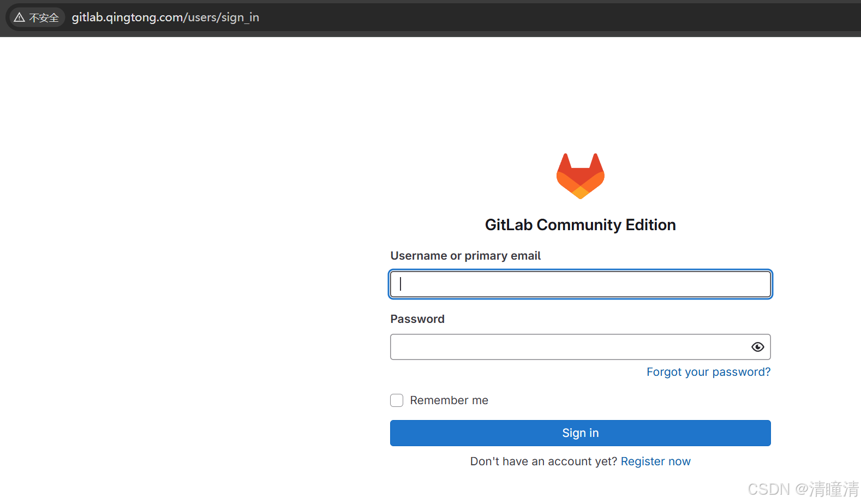Open the Forgot your password? link
The width and height of the screenshot is (861, 504).
(708, 372)
